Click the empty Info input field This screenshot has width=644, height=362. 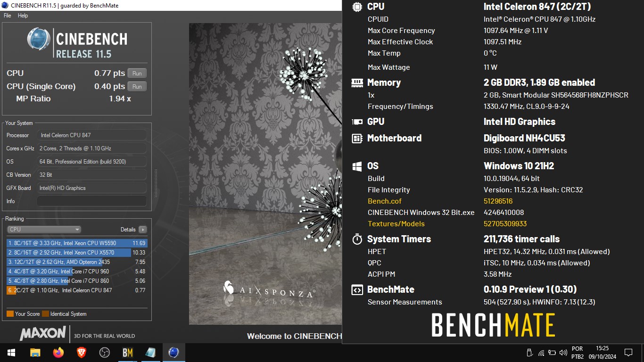coord(92,201)
